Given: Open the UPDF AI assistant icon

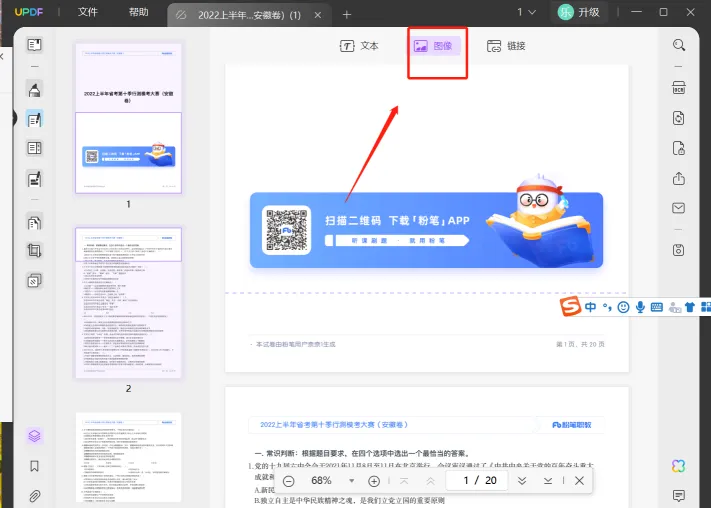Looking at the screenshot, I should tap(679, 466).
